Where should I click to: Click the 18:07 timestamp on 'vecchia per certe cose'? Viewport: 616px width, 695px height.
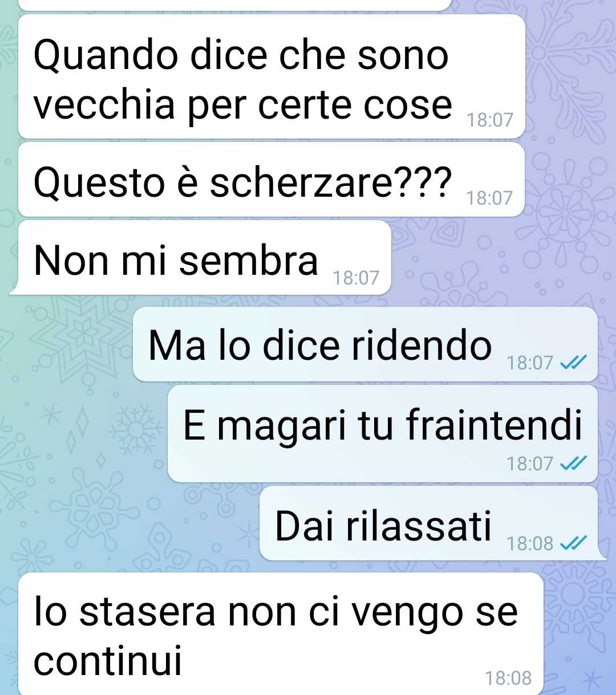490,120
